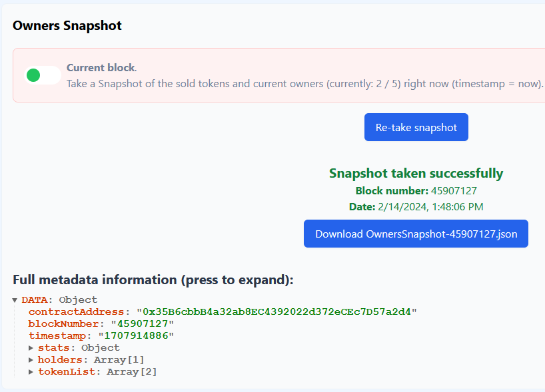
Task: Click the Snapshot taken successfully message
Action: (x=416, y=174)
